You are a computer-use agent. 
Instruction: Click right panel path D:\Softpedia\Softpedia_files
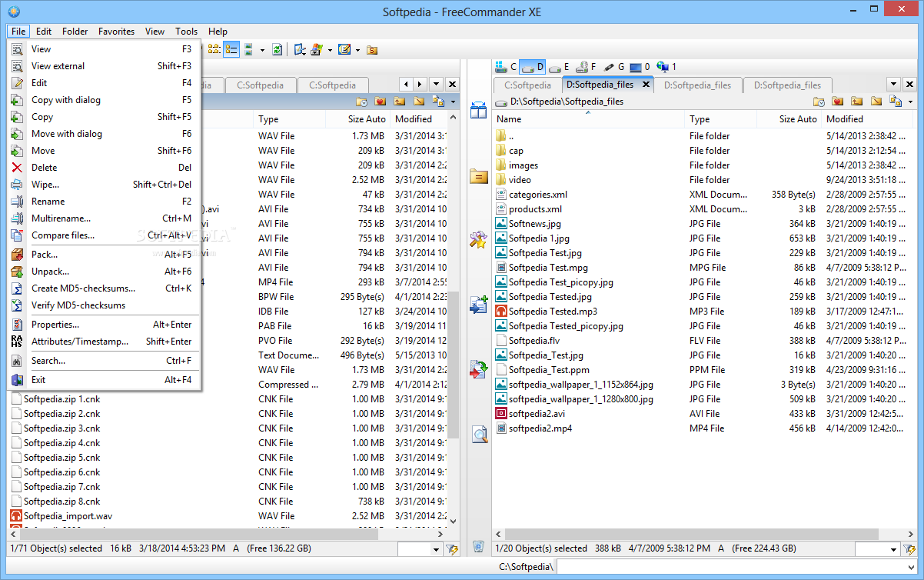pyautogui.click(x=567, y=102)
